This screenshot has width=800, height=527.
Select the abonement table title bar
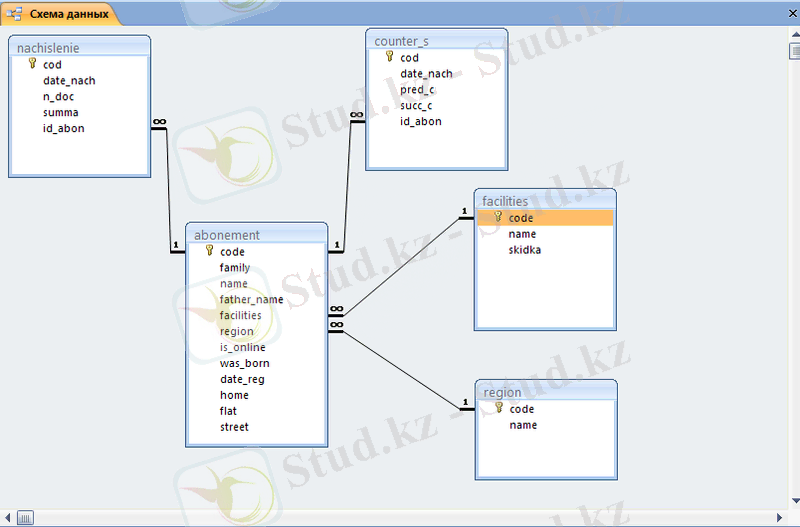[257, 235]
